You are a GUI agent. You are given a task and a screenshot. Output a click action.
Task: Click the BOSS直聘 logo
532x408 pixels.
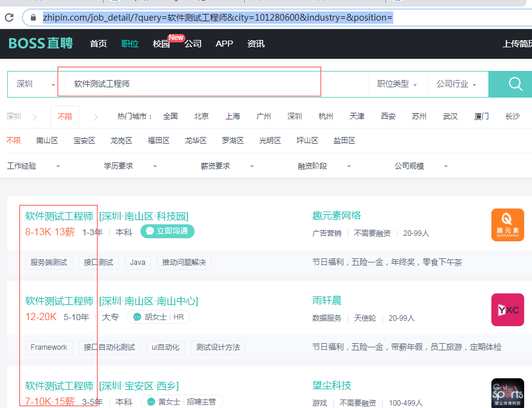pos(41,44)
